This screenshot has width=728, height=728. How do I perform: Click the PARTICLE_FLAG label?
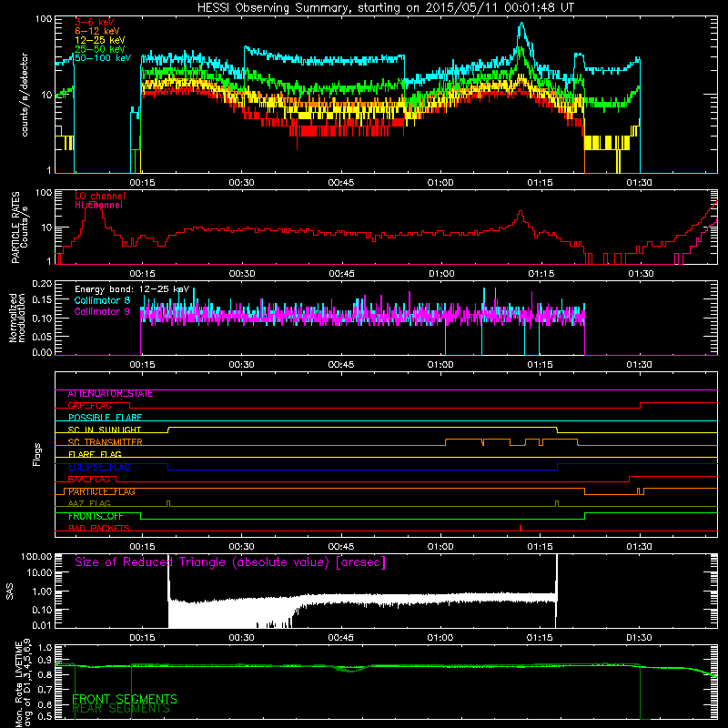pyautogui.click(x=102, y=491)
